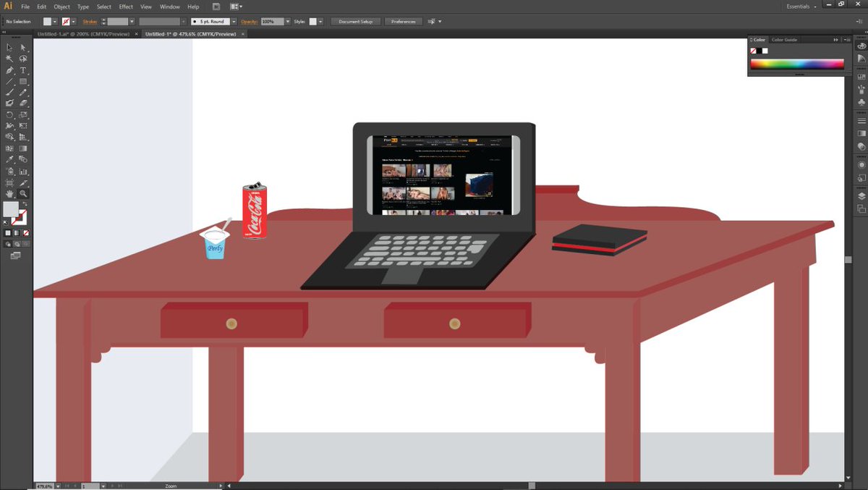
Task: Set default fill and stroke
Action: tap(6, 222)
